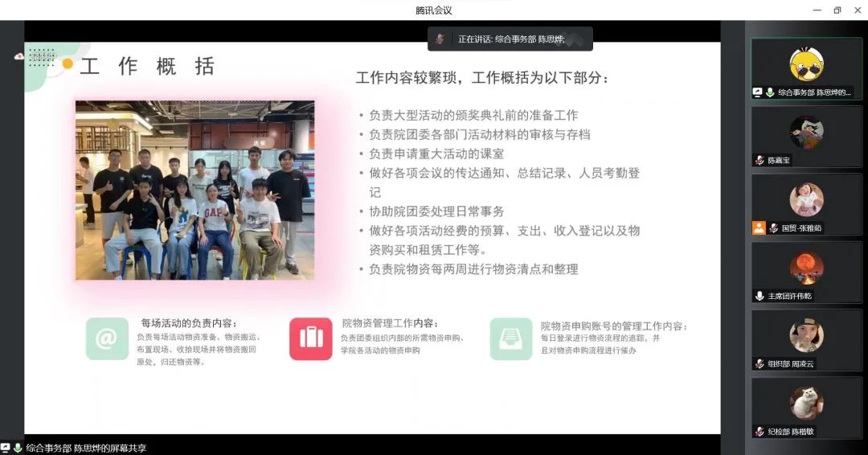Viewport: 868px width, 455px height.
Task: Click the muted mic icon beside 纪检部 陈楷敏
Action: coord(759,432)
